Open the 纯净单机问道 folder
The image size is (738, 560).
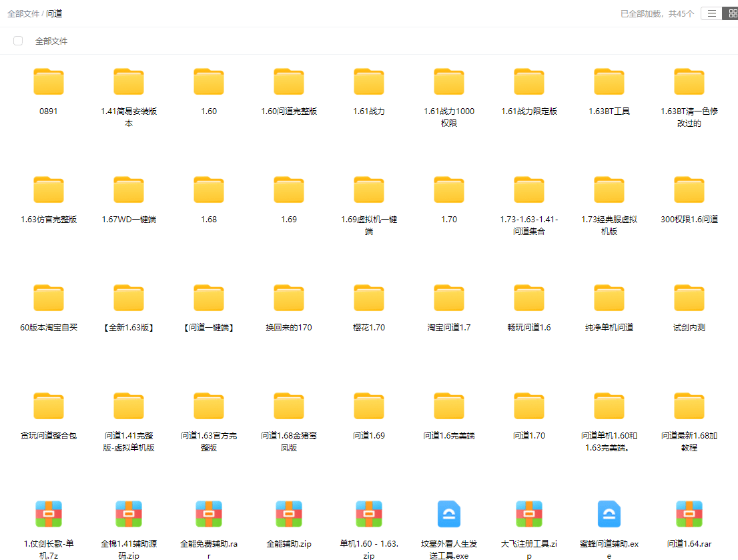click(x=609, y=298)
